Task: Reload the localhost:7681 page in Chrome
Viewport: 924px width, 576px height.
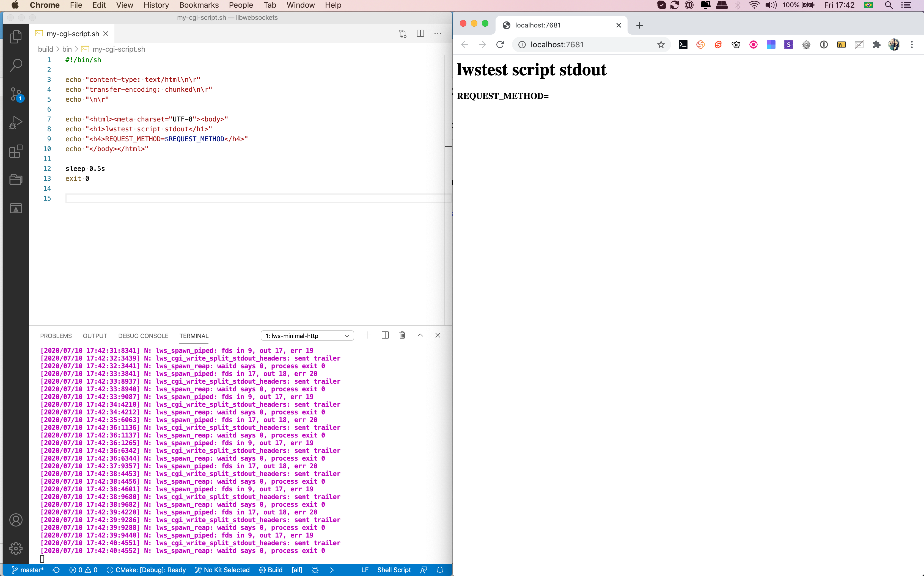Action: (x=500, y=45)
